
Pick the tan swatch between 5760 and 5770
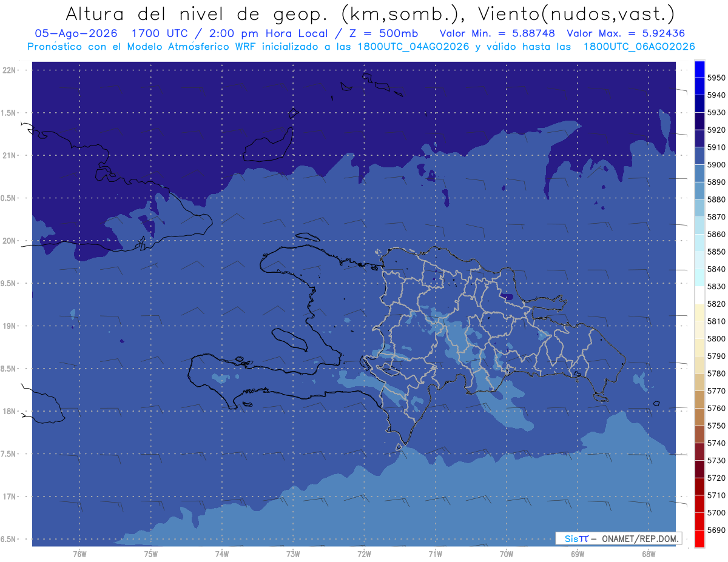699,400
